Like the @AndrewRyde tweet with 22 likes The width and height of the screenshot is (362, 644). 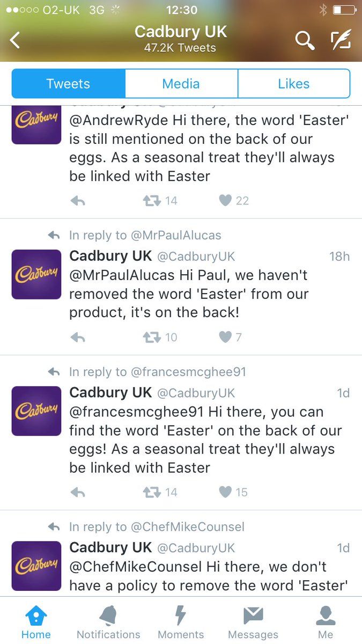point(226,201)
